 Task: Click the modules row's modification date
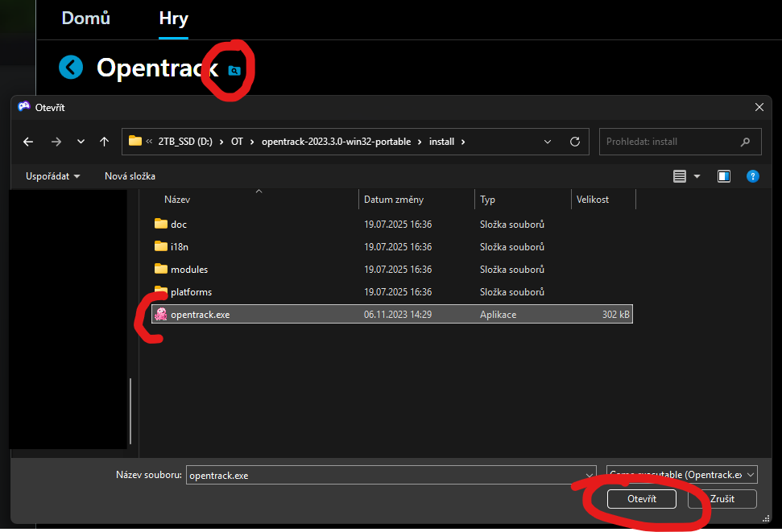point(398,270)
